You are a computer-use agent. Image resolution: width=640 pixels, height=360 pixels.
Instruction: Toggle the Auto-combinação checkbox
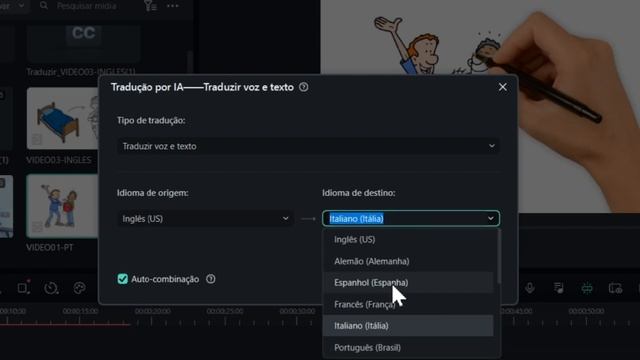point(122,279)
